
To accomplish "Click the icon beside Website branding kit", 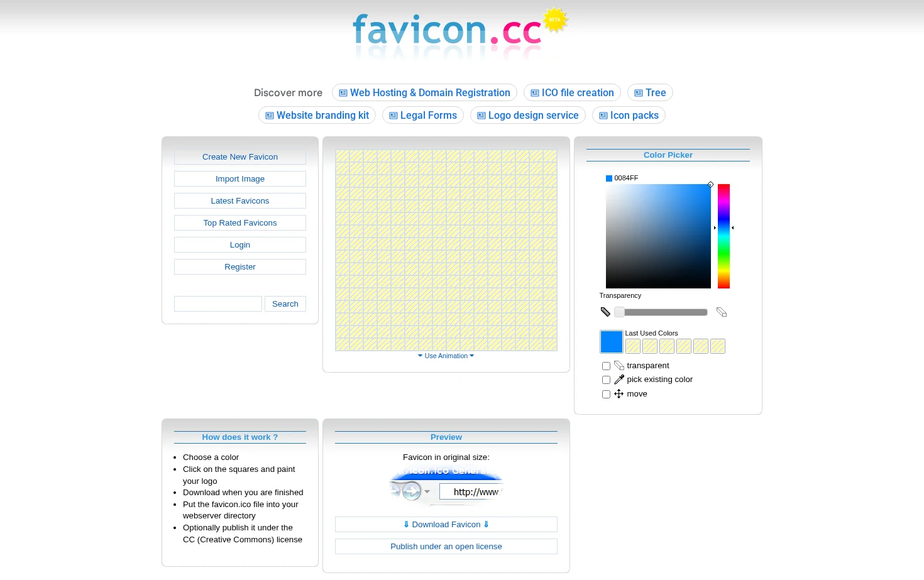I will pos(270,116).
